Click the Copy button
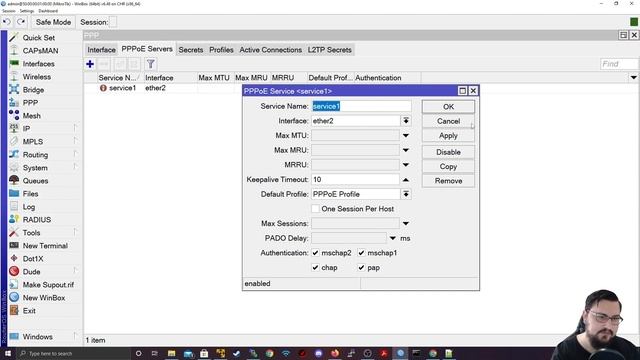The image size is (640, 360). (x=448, y=167)
